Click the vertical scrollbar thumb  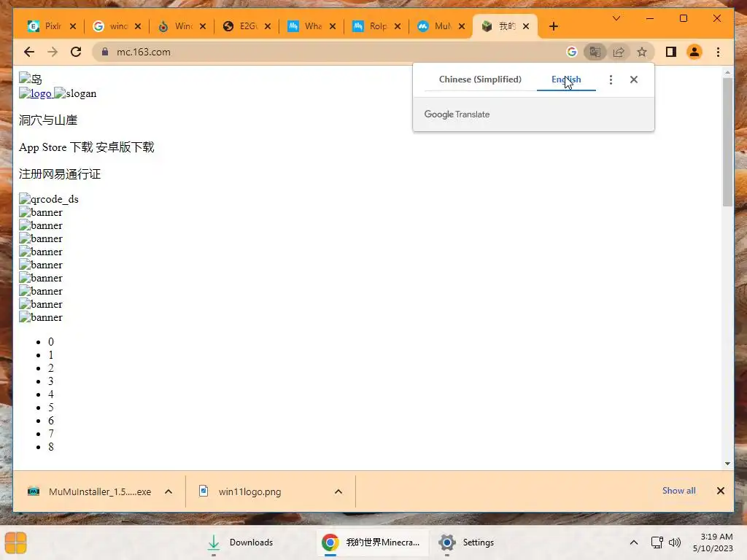tap(727, 142)
